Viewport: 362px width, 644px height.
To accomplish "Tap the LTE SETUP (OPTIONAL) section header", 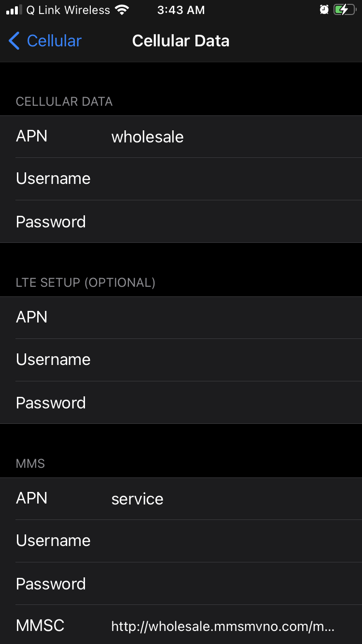I will [85, 282].
